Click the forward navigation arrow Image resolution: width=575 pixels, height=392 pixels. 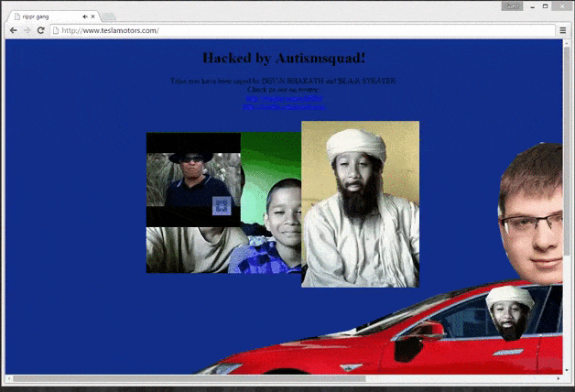click(x=27, y=30)
